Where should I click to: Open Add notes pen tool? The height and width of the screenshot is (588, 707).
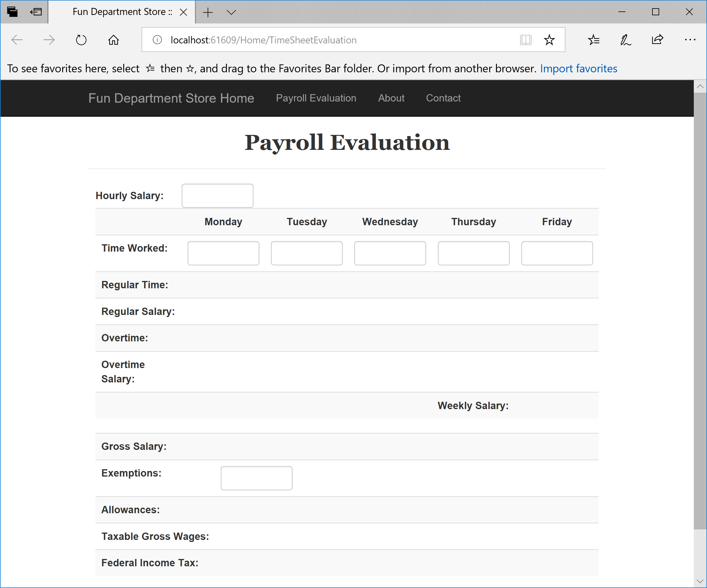click(625, 40)
